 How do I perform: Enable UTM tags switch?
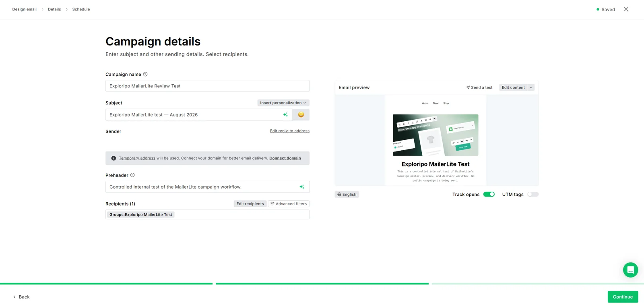[533, 194]
